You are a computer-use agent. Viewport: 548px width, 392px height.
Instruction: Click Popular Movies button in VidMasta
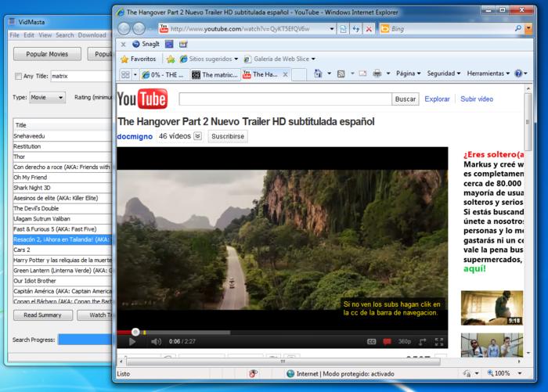[47, 54]
